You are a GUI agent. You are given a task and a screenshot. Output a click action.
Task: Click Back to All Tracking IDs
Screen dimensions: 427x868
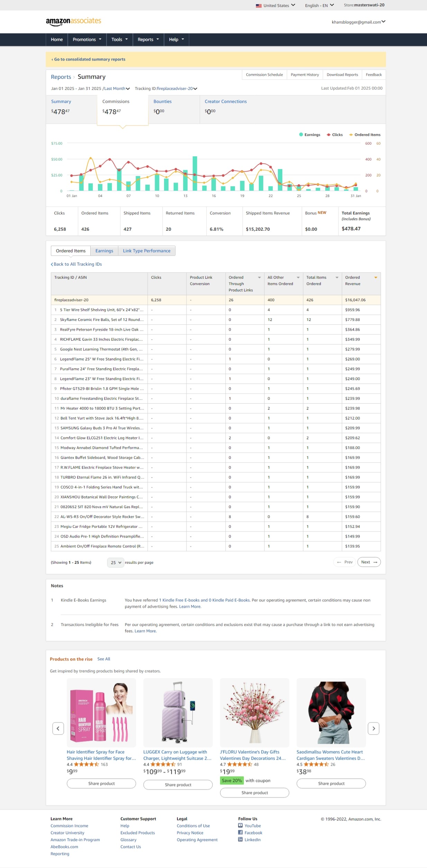click(x=76, y=264)
